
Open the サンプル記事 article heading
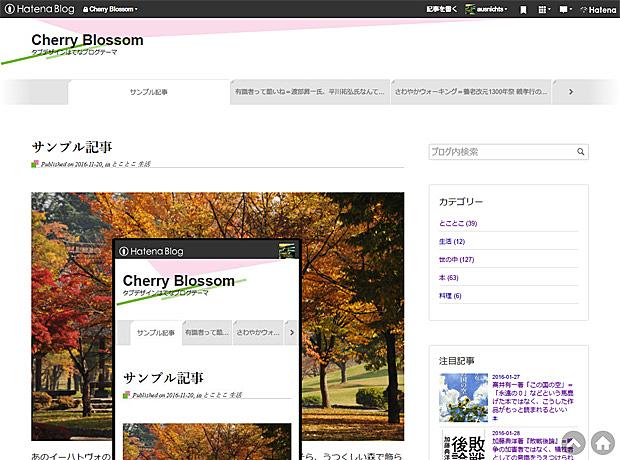point(72,147)
